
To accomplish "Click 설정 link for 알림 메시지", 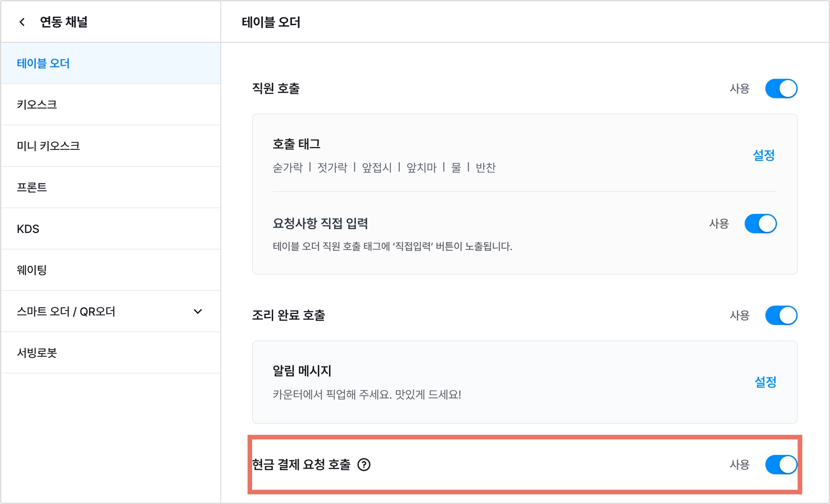I will click(765, 382).
